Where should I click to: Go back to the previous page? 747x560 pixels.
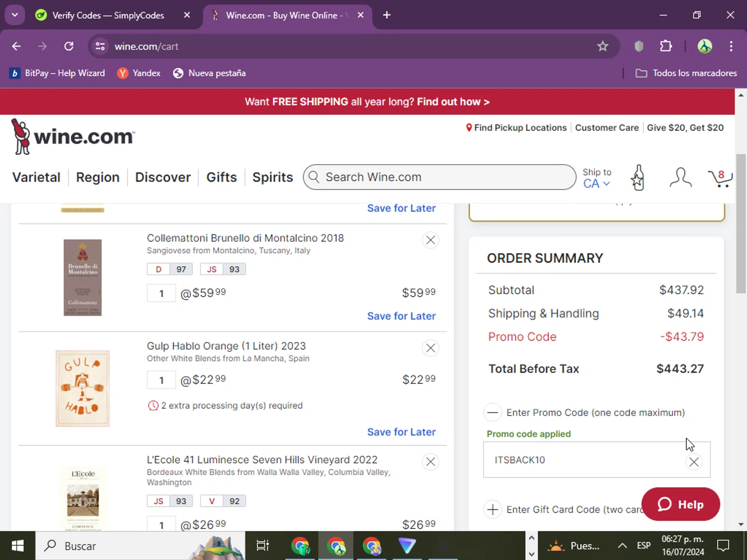16,46
